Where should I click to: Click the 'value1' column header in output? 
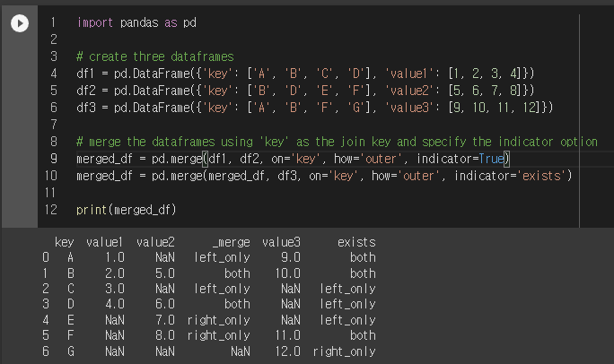tap(104, 242)
